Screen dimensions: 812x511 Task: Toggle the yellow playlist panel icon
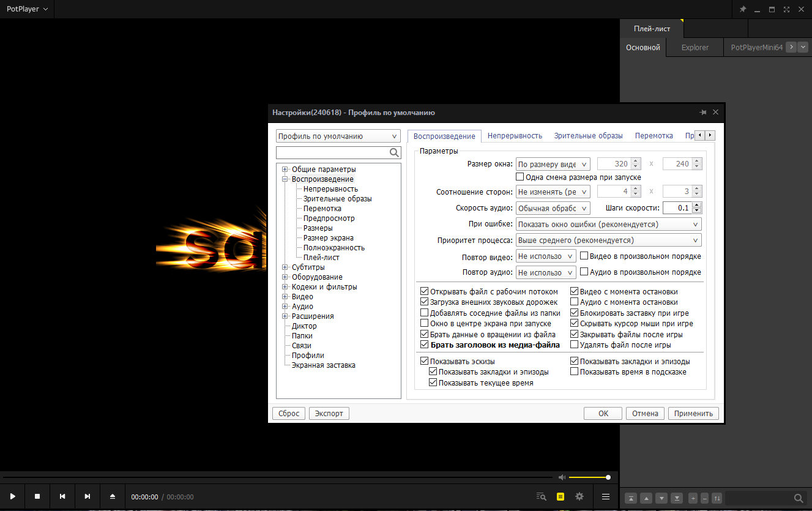560,496
